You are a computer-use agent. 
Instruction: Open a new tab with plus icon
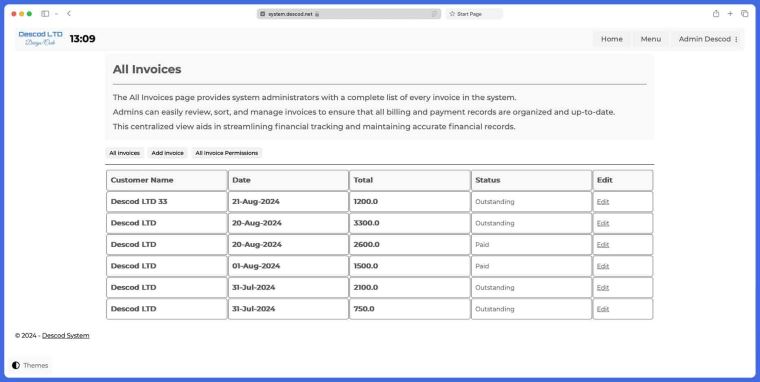[x=730, y=14]
